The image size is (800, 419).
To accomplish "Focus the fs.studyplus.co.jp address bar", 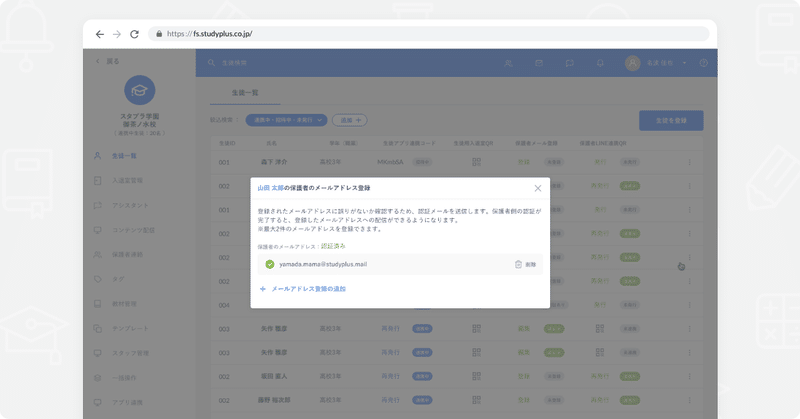I will (x=429, y=34).
